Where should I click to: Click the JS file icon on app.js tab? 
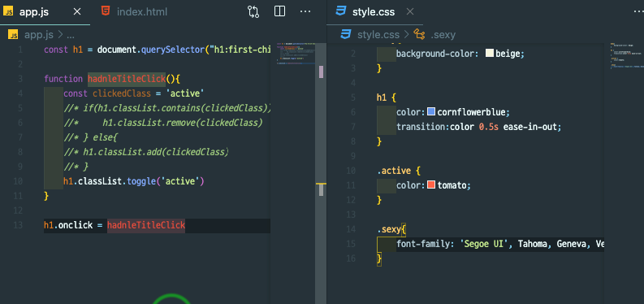(8, 12)
